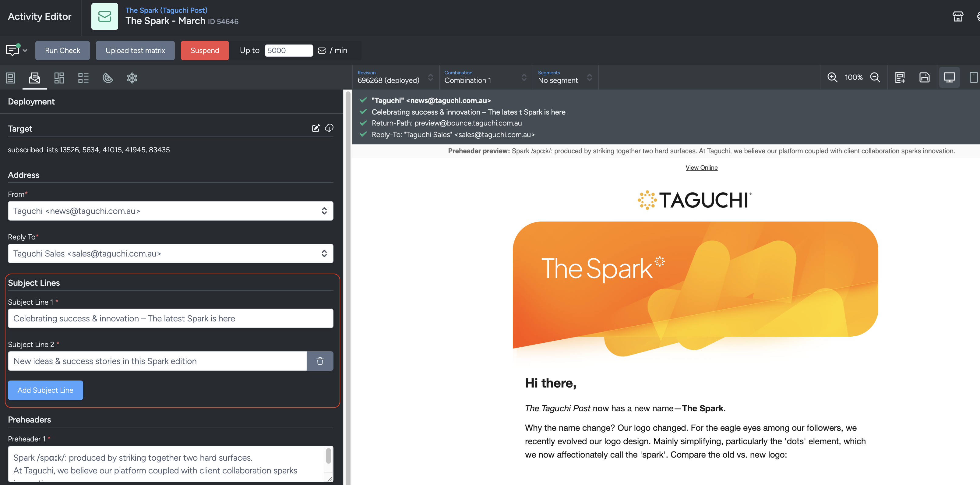Click the envelope icon beside rate field

pyautogui.click(x=322, y=50)
